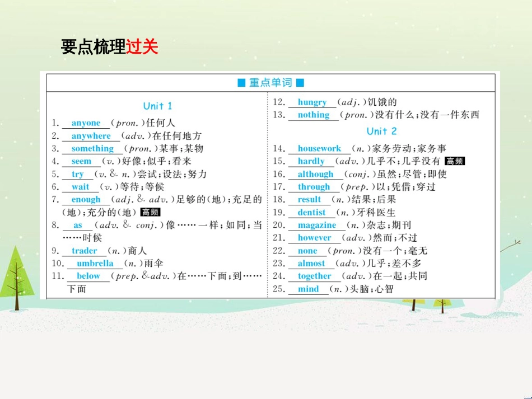Click the 要点梳理 title text
This screenshot has height=399, width=532.
pyautogui.click(x=91, y=45)
